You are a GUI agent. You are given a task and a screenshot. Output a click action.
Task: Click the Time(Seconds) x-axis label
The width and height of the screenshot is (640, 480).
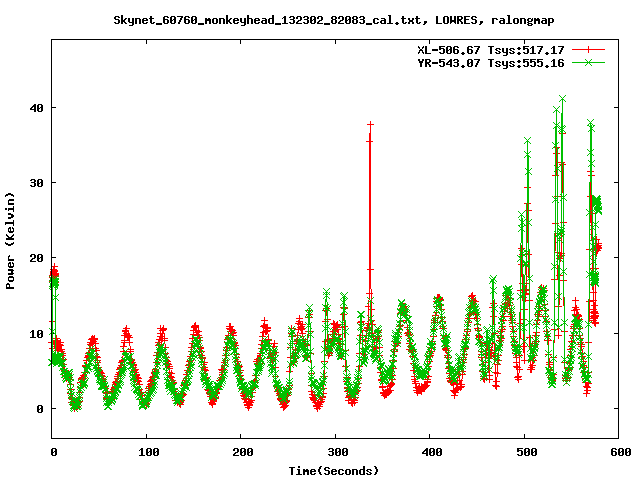coord(334,471)
